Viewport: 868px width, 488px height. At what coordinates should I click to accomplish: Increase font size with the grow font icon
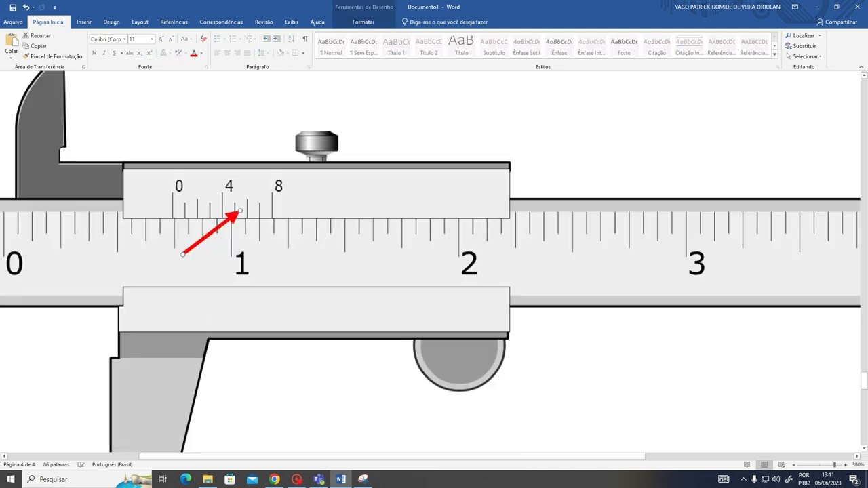161,39
